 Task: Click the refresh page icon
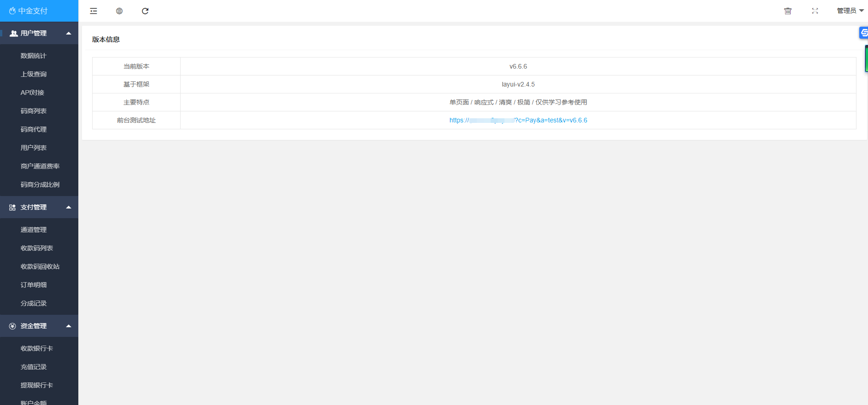coord(145,11)
